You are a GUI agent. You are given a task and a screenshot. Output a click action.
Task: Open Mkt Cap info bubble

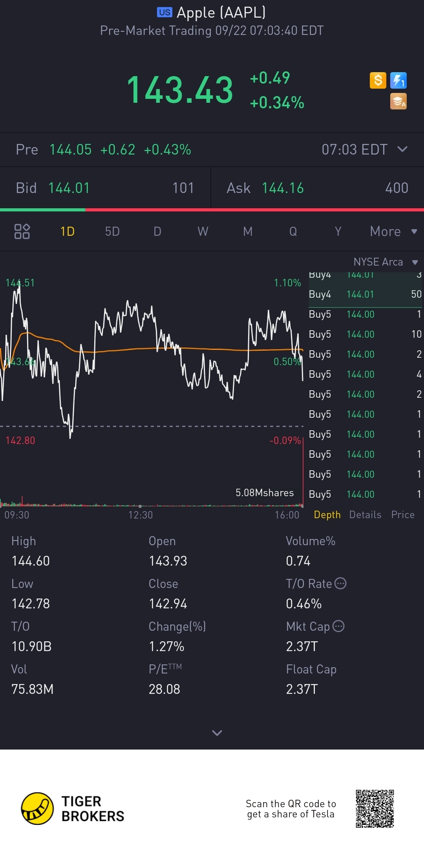pos(338,626)
